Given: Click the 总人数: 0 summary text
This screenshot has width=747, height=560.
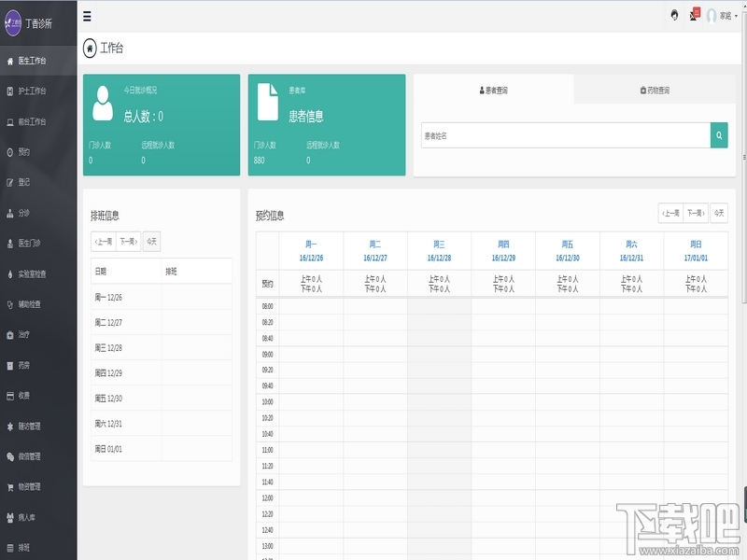Looking at the screenshot, I should [x=144, y=116].
